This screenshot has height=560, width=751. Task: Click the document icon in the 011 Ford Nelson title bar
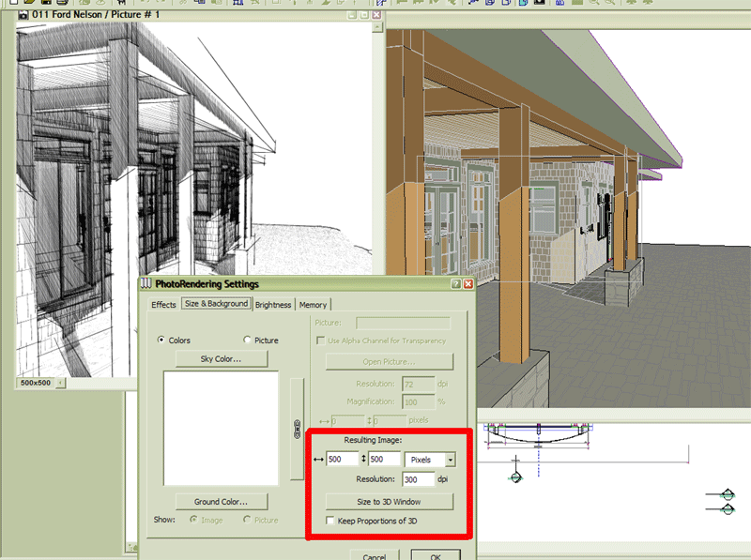[24, 15]
